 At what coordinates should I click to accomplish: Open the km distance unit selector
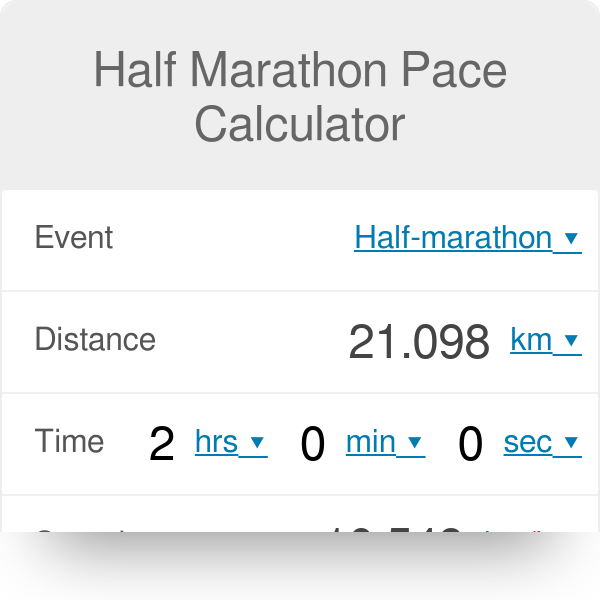click(x=532, y=340)
